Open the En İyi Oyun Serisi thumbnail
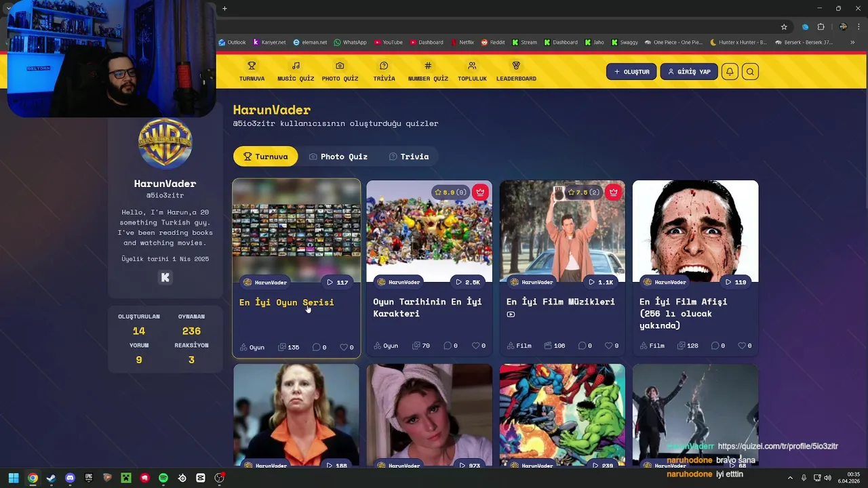The height and width of the screenshot is (488, 868). click(x=296, y=230)
